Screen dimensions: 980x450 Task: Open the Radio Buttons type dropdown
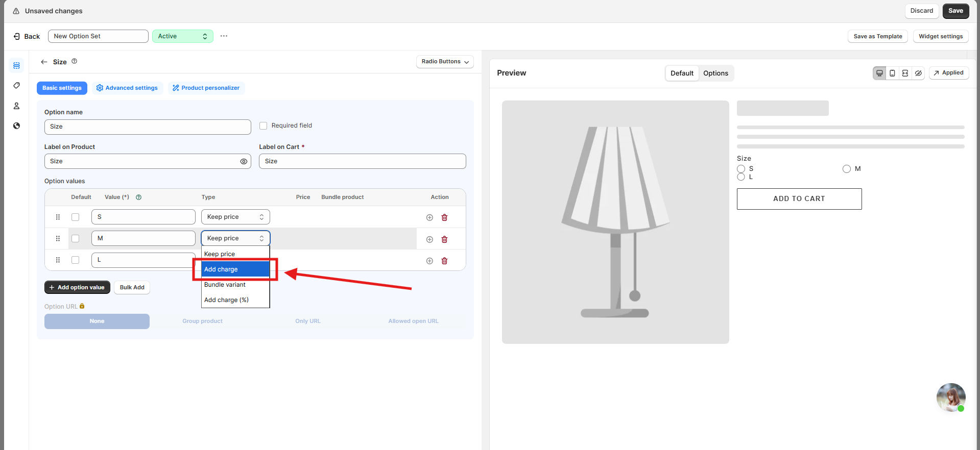click(x=445, y=62)
